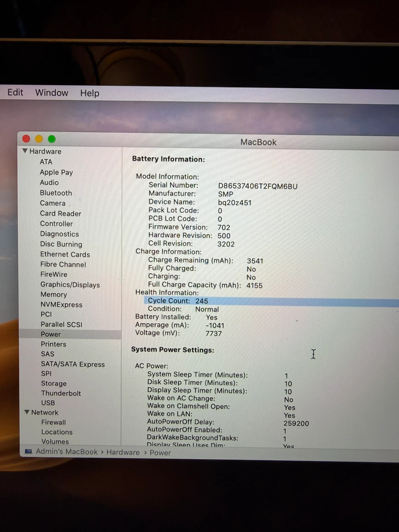Click the device name bq20z451
Screen dimensions: 399x532
pyautogui.click(x=235, y=203)
